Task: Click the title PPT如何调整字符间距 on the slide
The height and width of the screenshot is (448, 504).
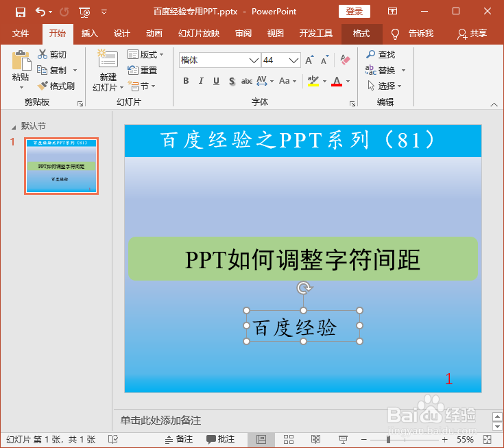Action: (x=302, y=259)
